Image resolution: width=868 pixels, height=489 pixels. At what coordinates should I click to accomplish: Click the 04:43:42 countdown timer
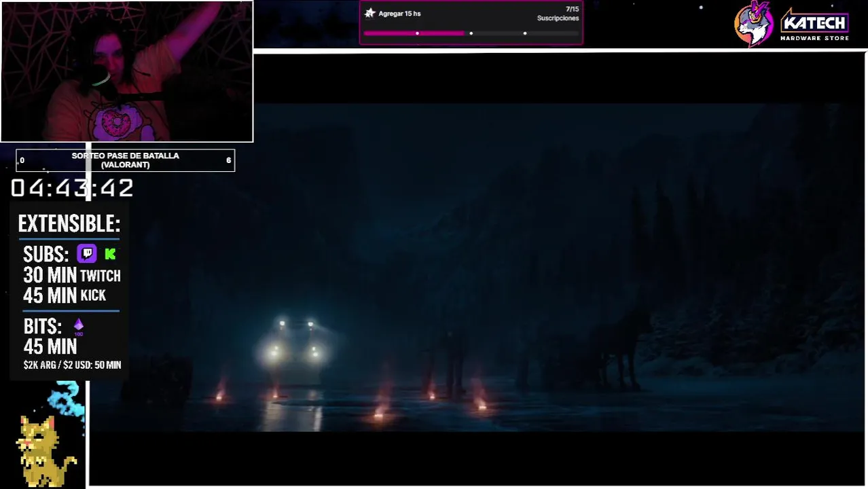coord(72,188)
